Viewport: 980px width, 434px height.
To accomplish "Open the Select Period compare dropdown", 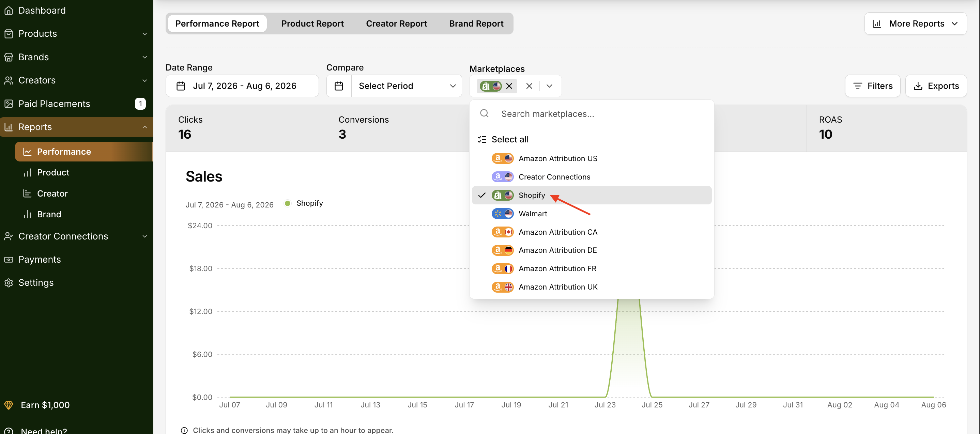I will point(406,86).
